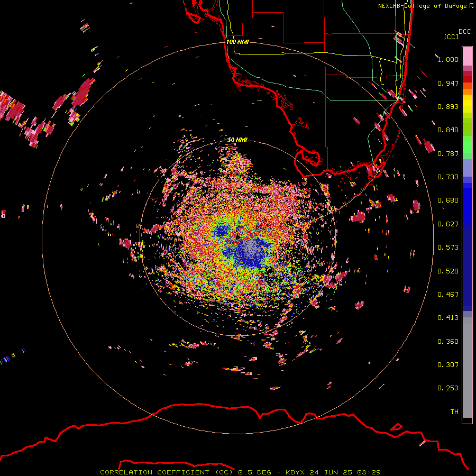Screen dimensions: 476x476
Task: Click the CORRELATION COEFFICIENT (CC) title text
Action: 167,472
